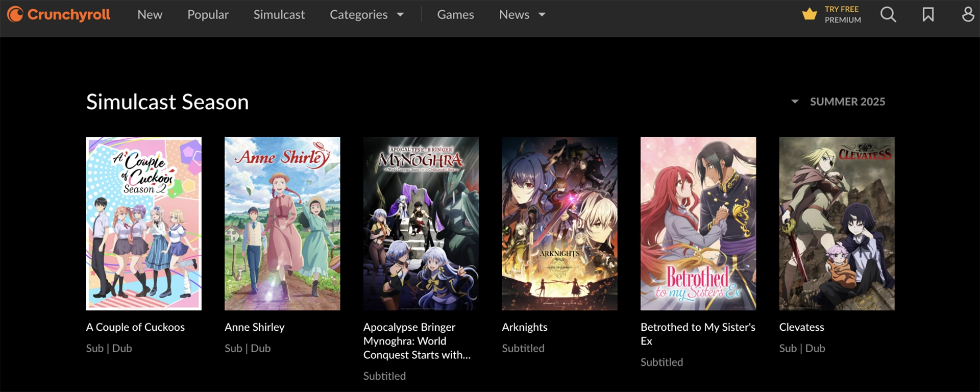Open the Popular menu item
The width and height of the screenshot is (980, 392).
tap(208, 15)
